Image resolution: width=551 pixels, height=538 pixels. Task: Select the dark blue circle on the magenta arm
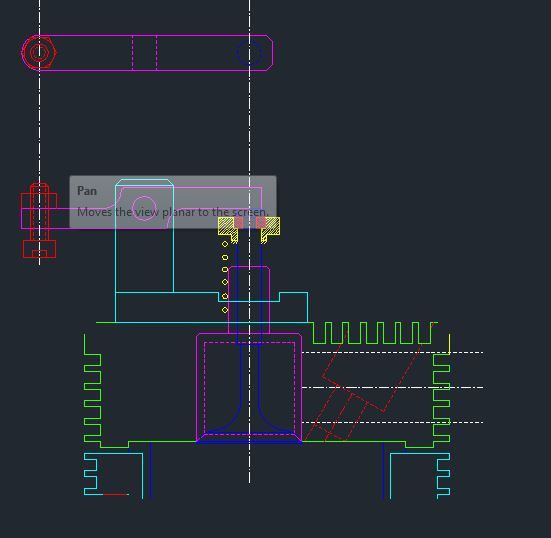pos(249,53)
